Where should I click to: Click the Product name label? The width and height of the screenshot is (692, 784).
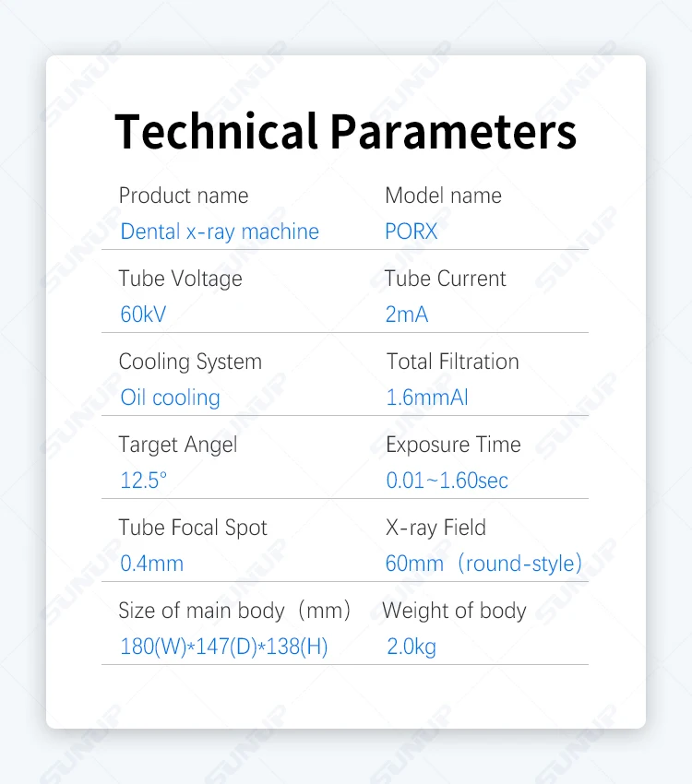(184, 196)
